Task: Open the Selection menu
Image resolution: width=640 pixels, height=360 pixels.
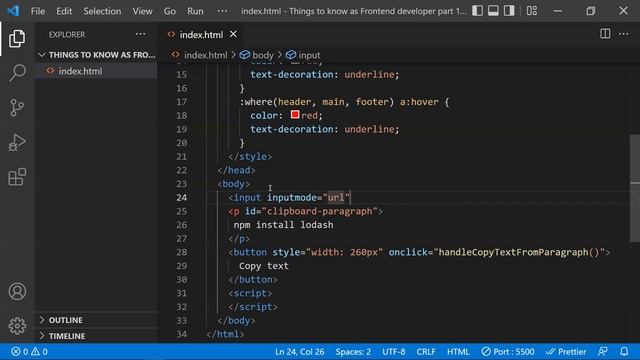Action: [102, 11]
